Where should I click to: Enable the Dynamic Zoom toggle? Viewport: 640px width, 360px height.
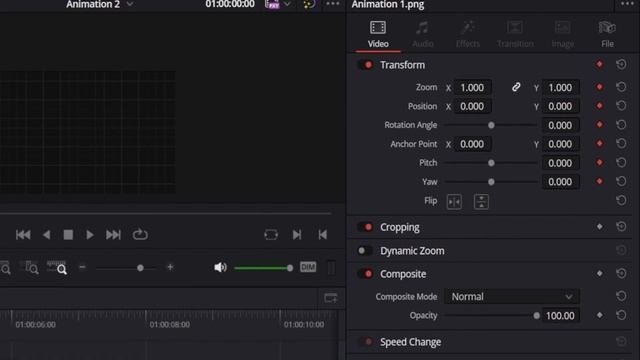coord(365,251)
